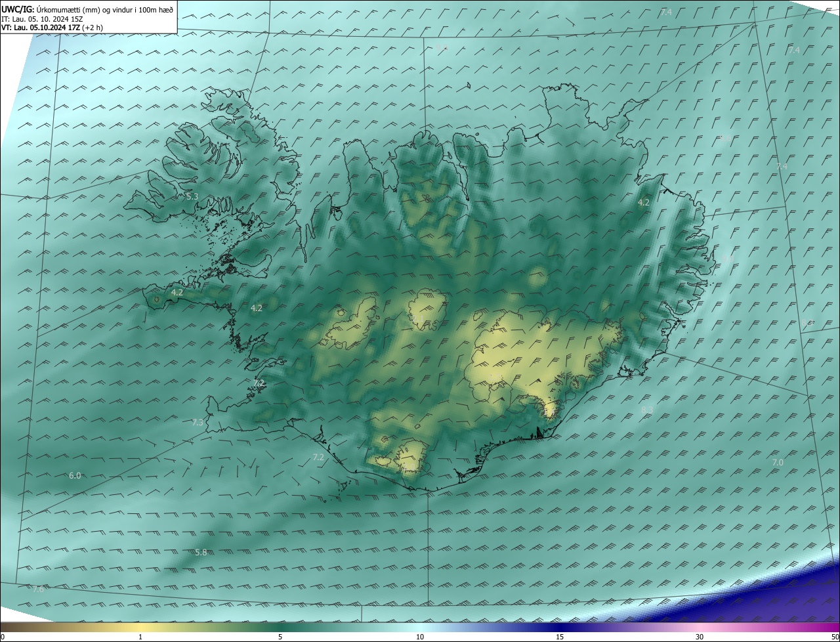Image resolution: width=840 pixels, height=642 pixels.
Task: Click the 0 tick on the color scale
Action: (3, 637)
